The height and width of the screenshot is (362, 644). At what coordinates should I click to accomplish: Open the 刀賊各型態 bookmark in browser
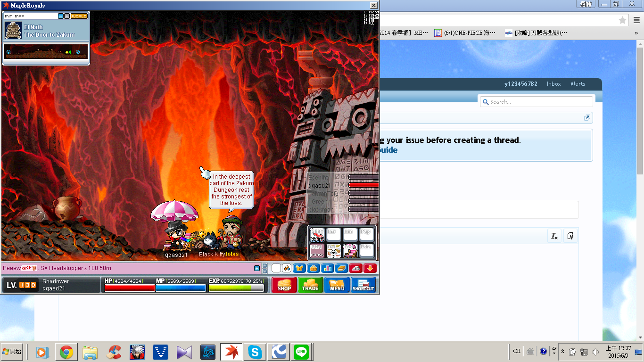[x=536, y=33]
